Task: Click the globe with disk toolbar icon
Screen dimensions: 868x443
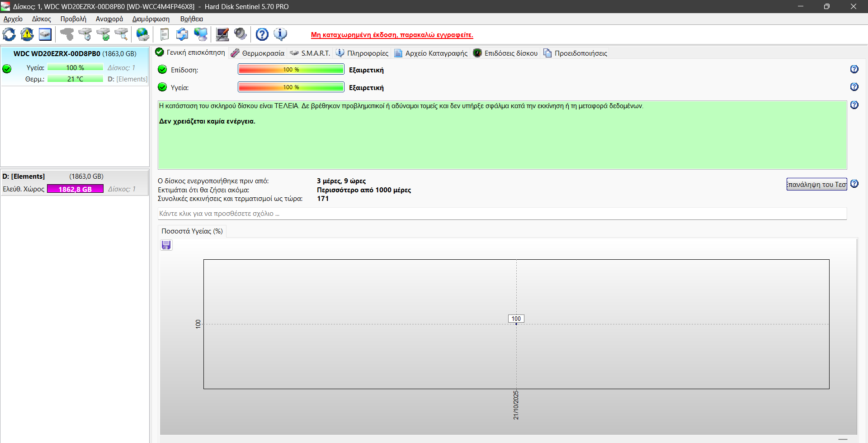Action: 142,34
